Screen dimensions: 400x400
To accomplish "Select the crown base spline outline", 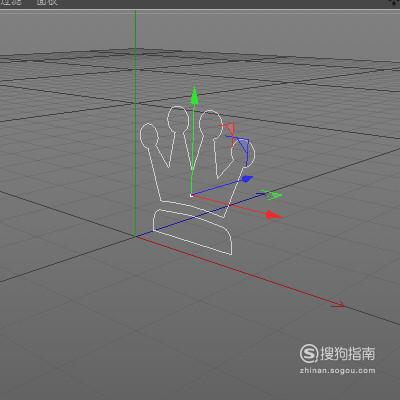I will pos(192,231).
